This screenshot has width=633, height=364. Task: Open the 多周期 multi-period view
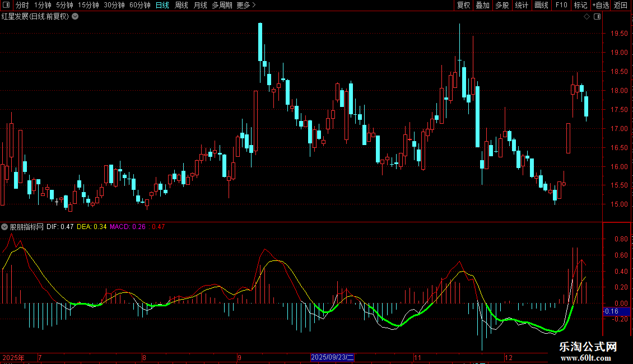222,5
